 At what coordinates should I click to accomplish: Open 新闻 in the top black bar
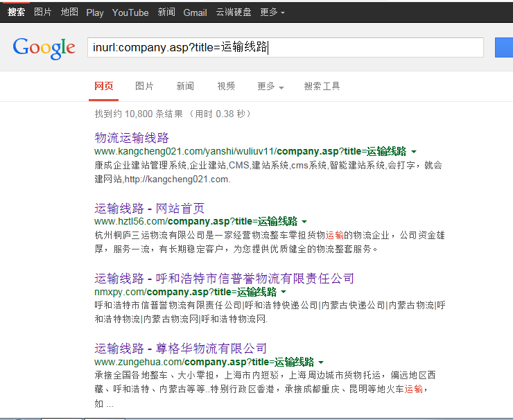[166, 12]
